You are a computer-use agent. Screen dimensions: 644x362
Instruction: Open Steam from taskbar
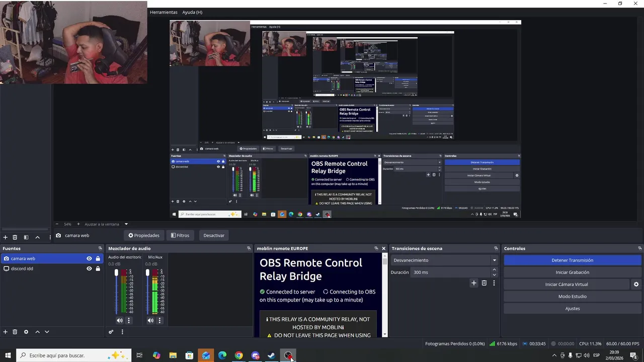(x=271, y=355)
